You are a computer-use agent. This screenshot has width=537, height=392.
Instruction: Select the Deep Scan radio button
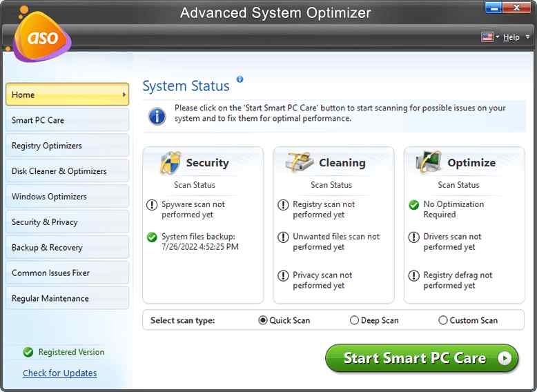click(354, 320)
